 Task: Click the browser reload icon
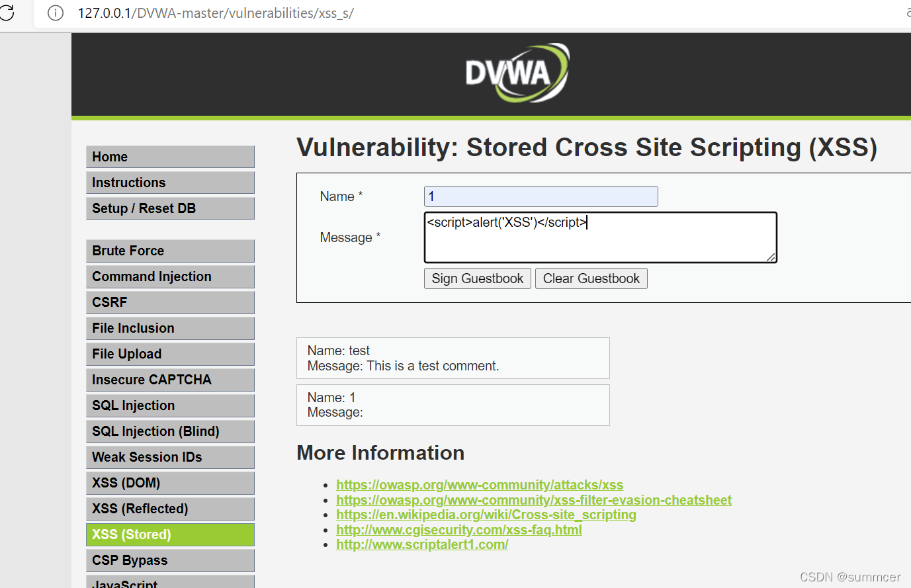coord(6,13)
